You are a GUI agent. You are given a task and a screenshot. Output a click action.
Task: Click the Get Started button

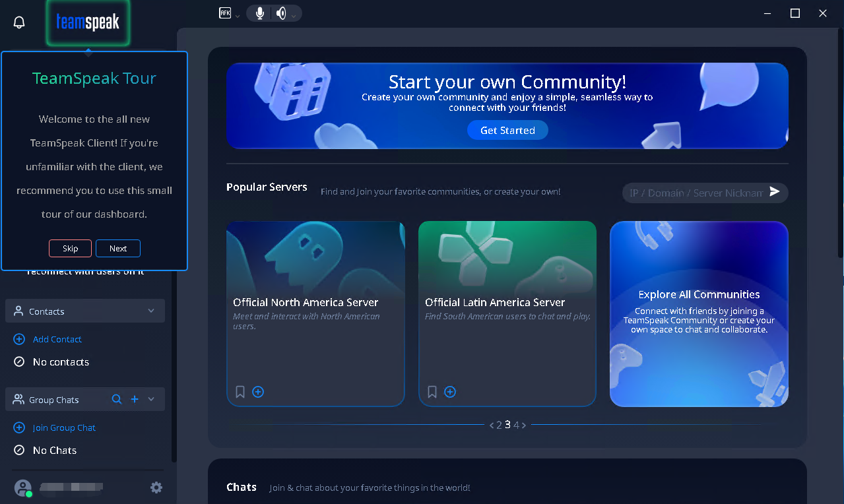tap(507, 130)
